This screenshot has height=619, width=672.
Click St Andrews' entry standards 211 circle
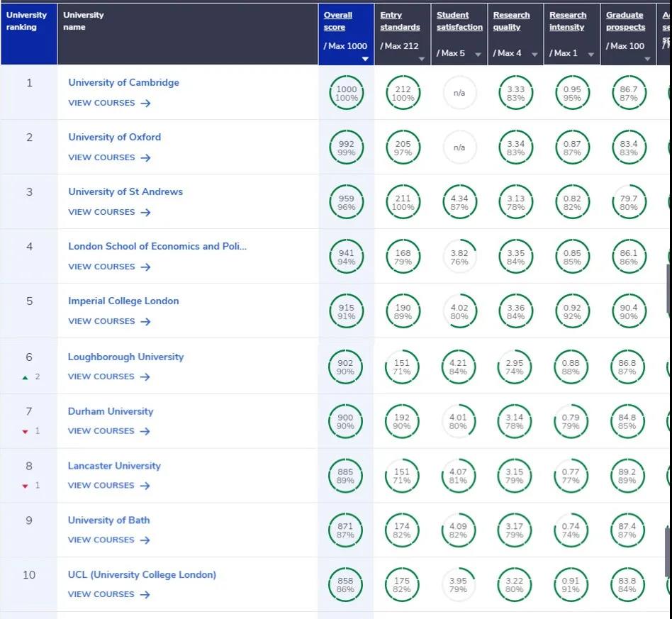pyautogui.click(x=402, y=203)
